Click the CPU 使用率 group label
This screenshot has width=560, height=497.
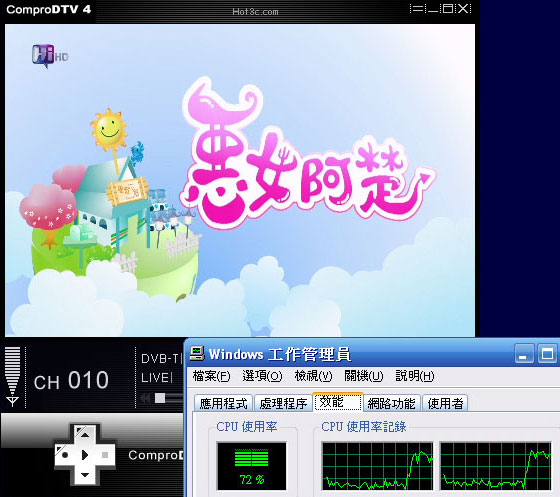246,427
